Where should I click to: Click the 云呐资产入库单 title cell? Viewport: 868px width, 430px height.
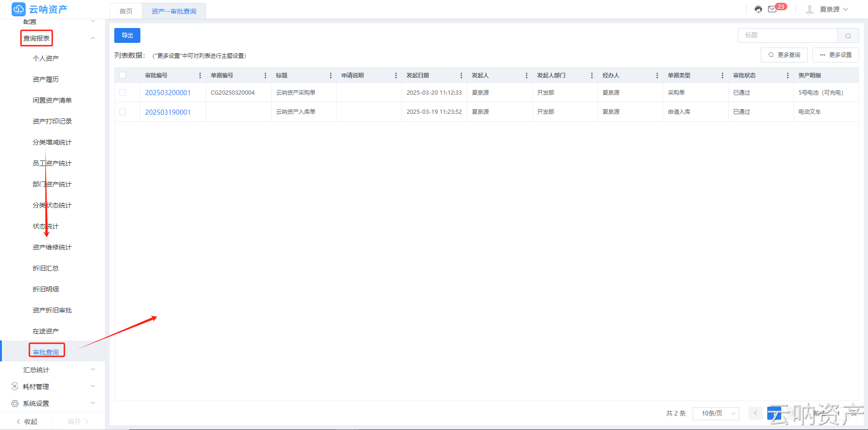[296, 112]
